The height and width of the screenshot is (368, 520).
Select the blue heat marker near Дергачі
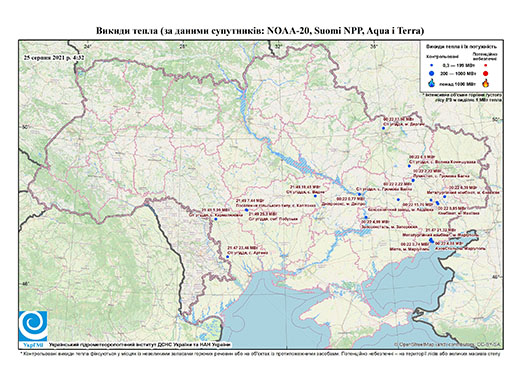point(383,128)
